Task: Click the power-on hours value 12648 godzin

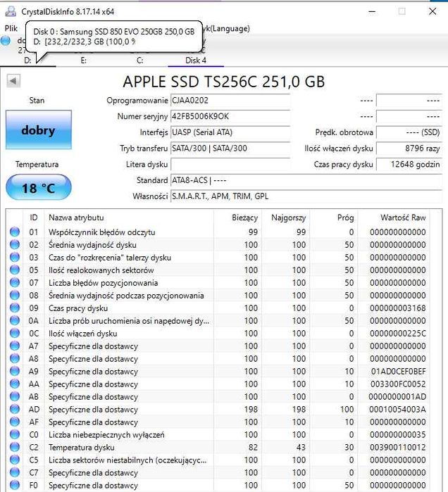Action: point(409,165)
